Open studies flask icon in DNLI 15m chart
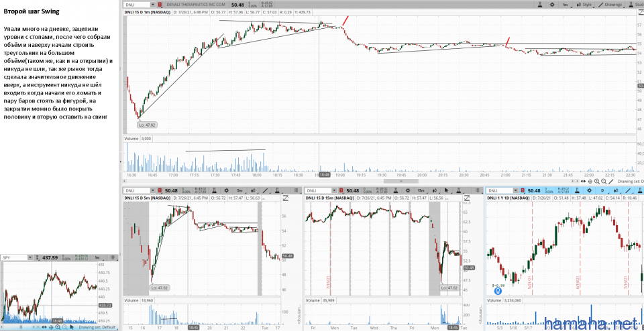Screen dimensions: 644x331 [396, 190]
